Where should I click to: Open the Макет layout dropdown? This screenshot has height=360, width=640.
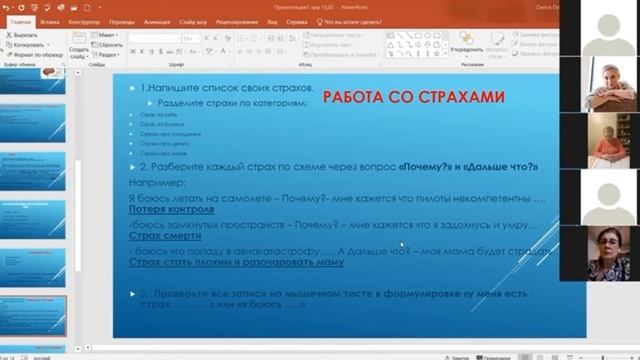tap(105, 35)
